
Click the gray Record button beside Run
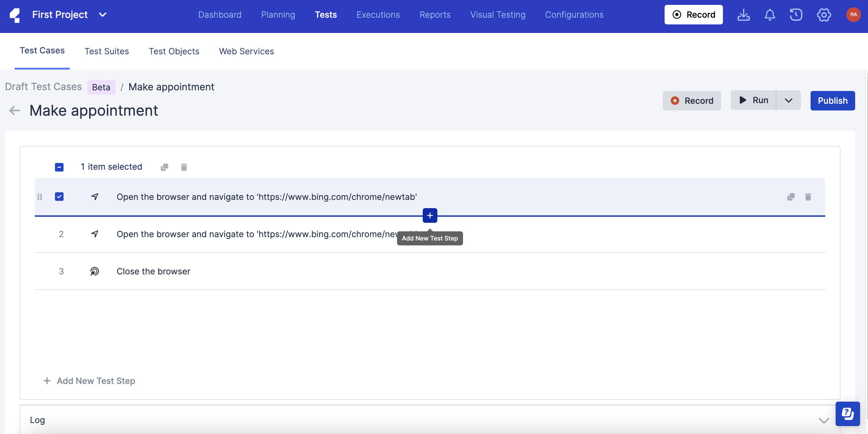pos(692,101)
